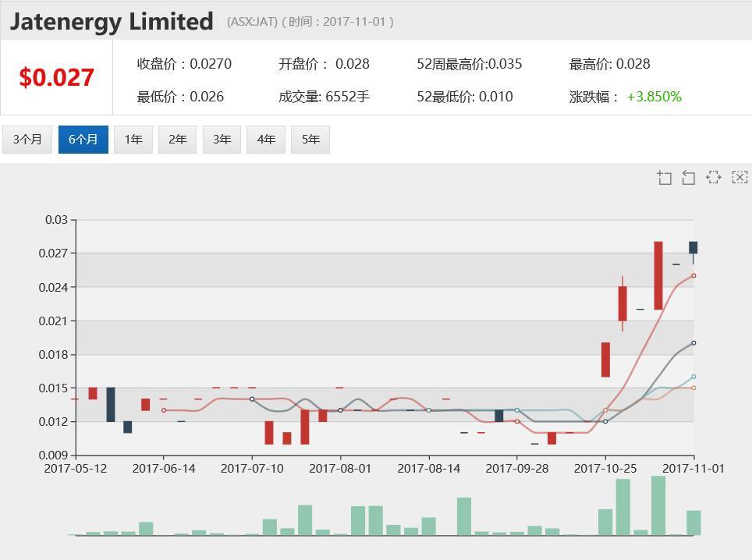Click the (ASX:JAT) ticker and date text
The width and height of the screenshot is (752, 560).
[310, 22]
